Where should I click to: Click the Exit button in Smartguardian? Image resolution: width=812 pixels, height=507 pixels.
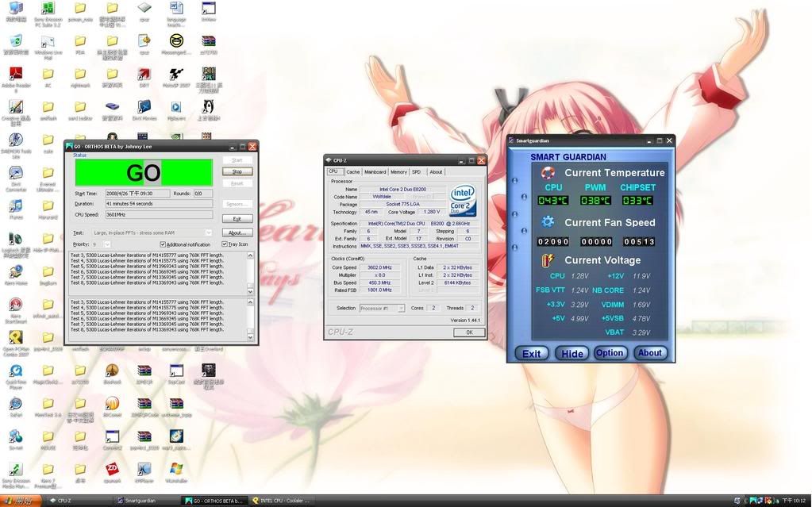(531, 353)
